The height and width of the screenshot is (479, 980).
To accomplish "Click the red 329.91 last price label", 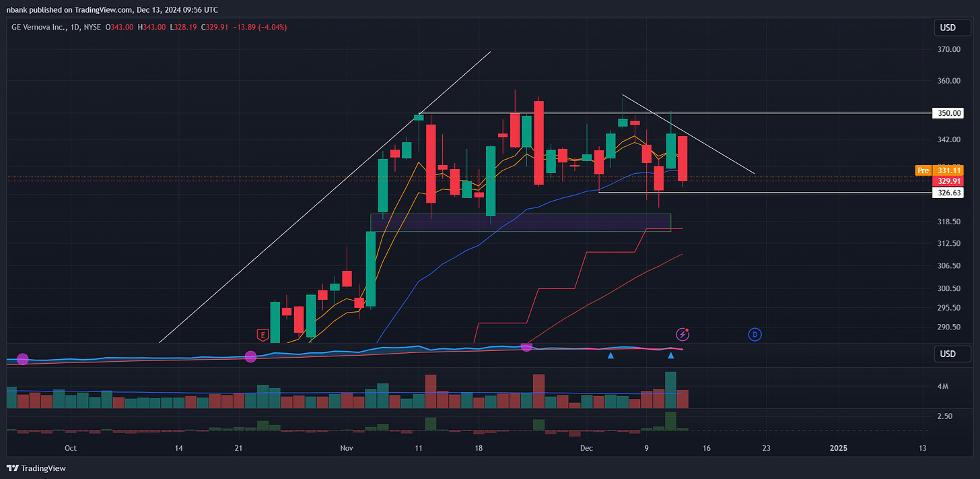I will click(948, 181).
